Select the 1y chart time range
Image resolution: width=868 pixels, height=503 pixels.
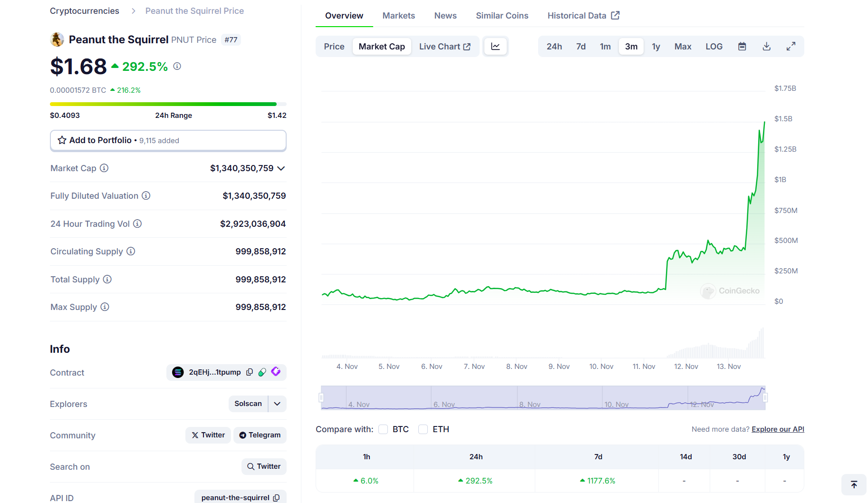[x=656, y=47]
